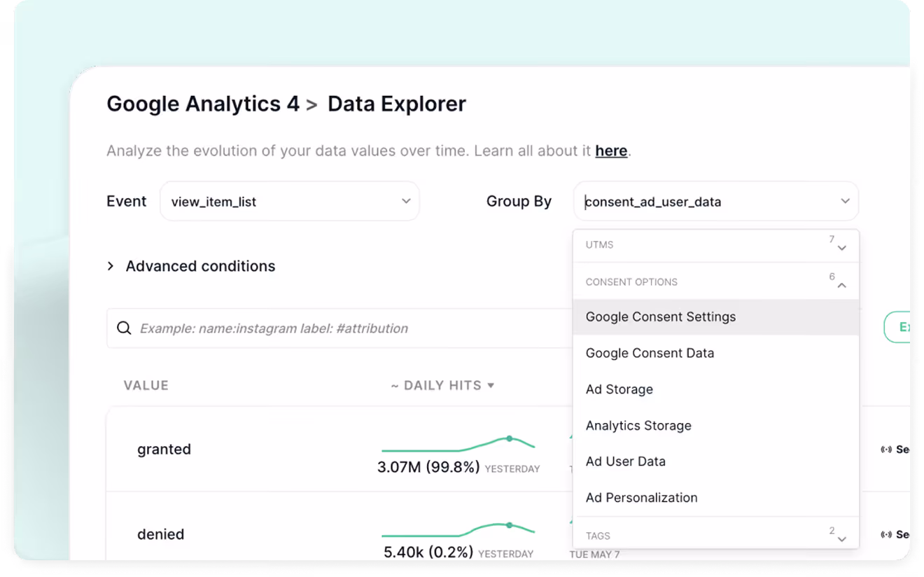
Task: Select Google Consent Data option
Action: click(715, 353)
